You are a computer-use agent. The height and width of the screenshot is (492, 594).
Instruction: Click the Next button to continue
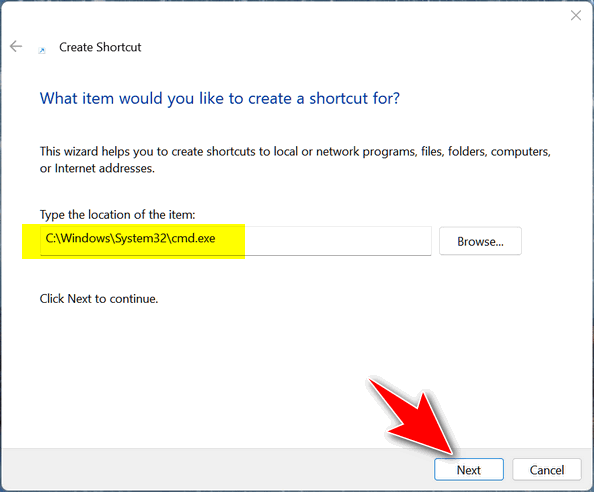(x=469, y=470)
